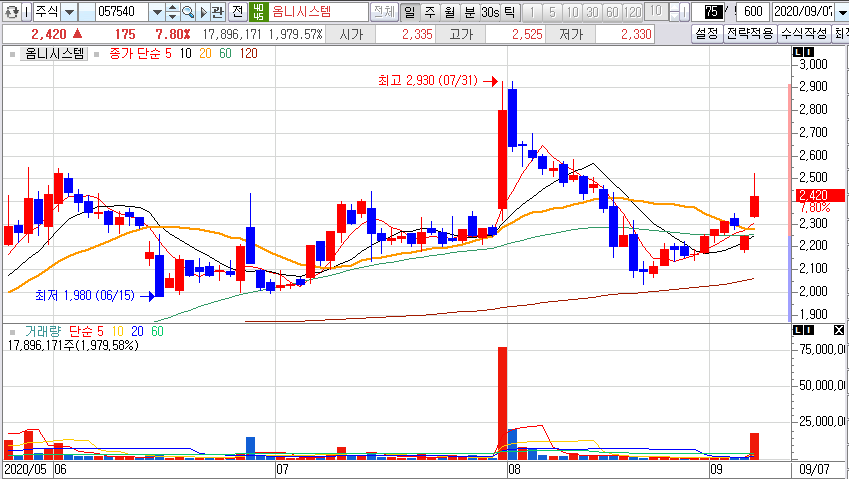This screenshot has height=479, width=849.
Task: Click the 고가 high price label
Action: point(461,35)
